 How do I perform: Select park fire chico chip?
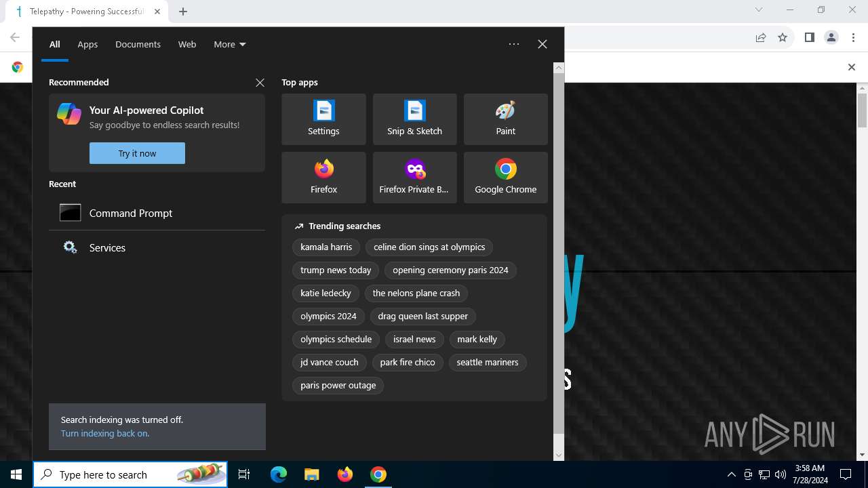(408, 363)
